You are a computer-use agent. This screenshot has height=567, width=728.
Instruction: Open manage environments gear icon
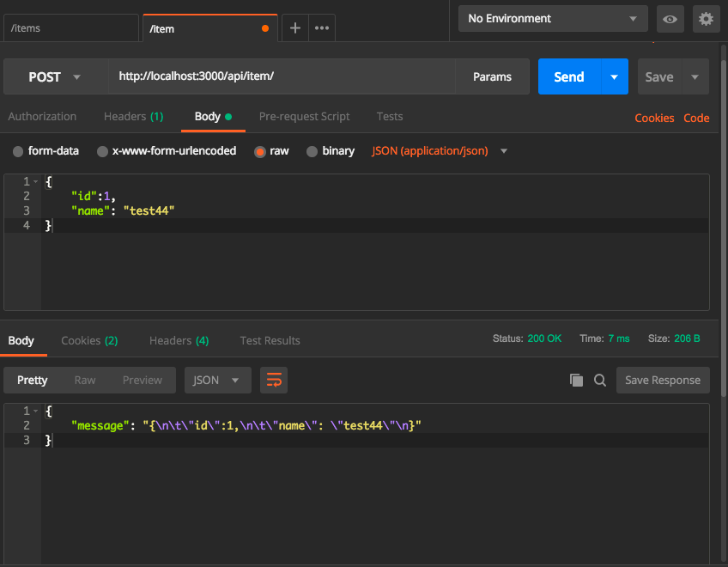706,19
